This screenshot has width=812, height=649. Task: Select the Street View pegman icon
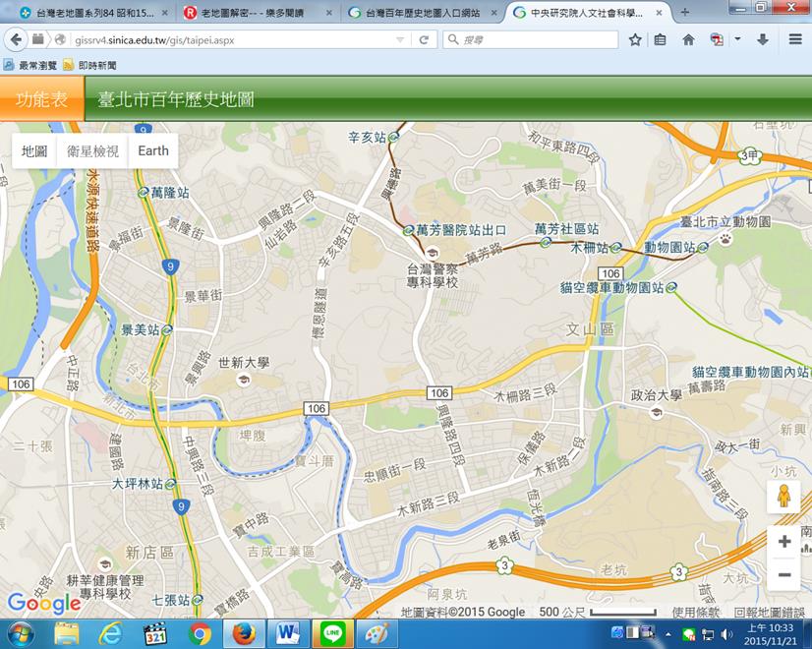tap(784, 497)
